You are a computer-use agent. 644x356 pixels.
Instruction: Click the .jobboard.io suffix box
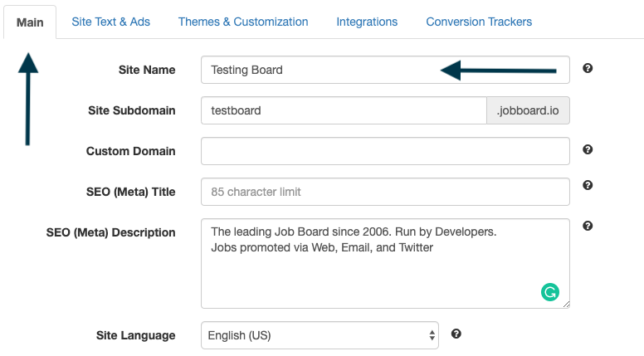[528, 110]
